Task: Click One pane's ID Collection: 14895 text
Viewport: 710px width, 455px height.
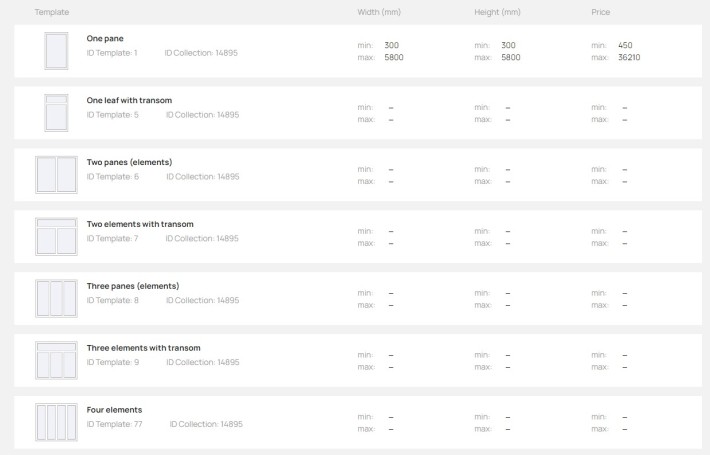Action: (201, 53)
